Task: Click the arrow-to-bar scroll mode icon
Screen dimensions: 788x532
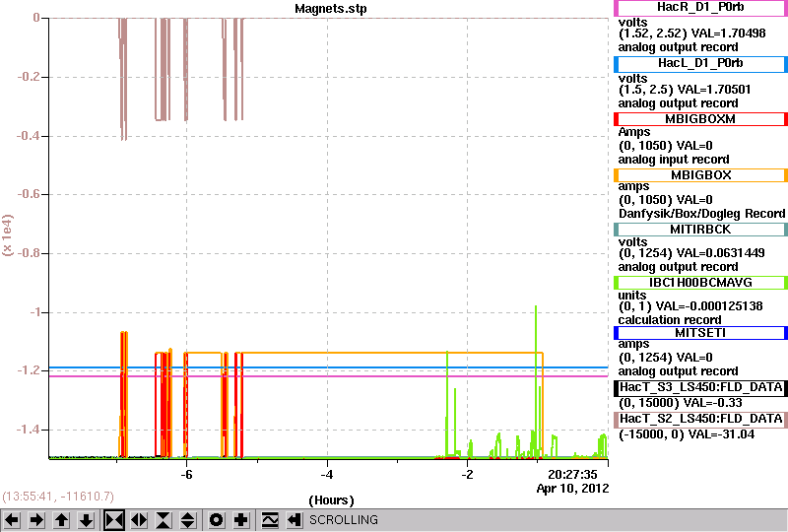Action: [x=295, y=520]
